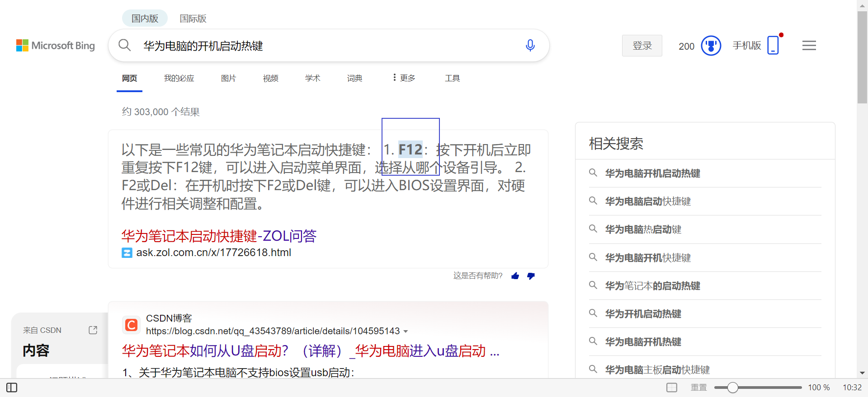Screen dimensions: 868x397
Task: Click related search 华为电脑开机热键
Action: click(643, 342)
